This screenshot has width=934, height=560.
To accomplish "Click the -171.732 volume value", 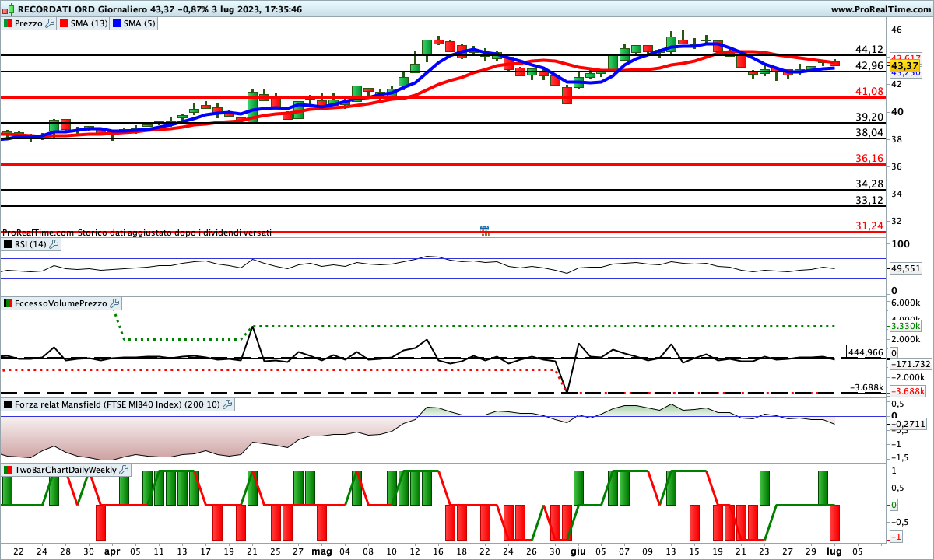I will [911, 364].
